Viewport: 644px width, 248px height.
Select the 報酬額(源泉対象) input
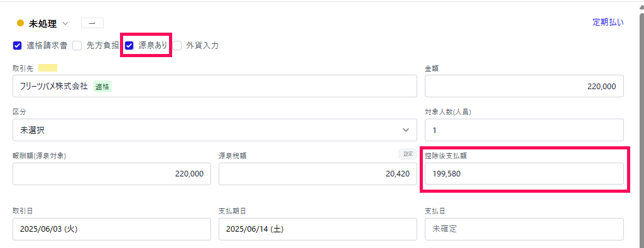point(112,174)
